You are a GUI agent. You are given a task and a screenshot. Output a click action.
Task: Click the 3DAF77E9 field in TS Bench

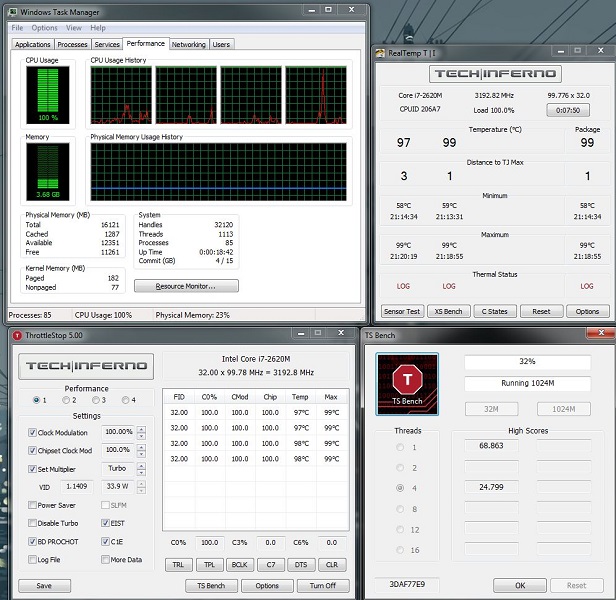tap(407, 584)
